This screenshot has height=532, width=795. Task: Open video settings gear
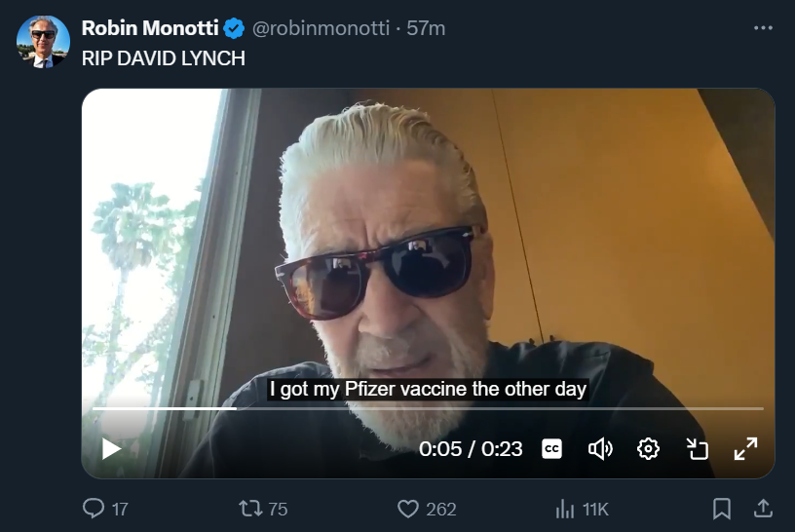coord(648,449)
